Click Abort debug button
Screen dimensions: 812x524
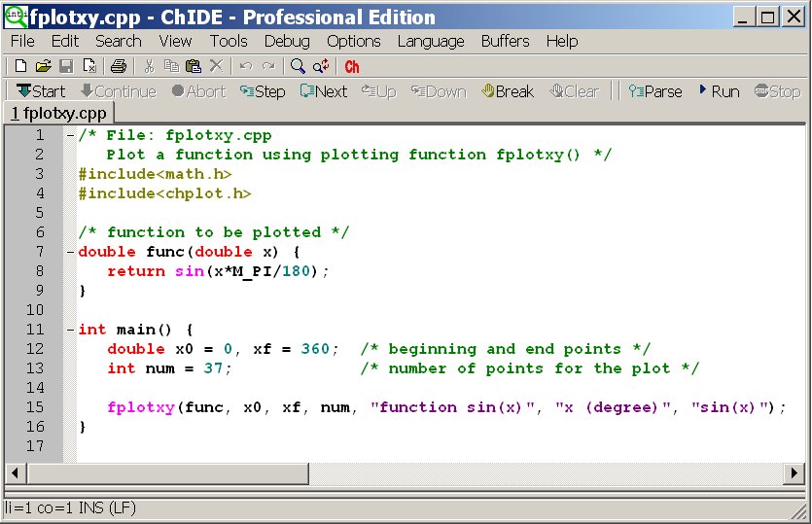[x=198, y=91]
